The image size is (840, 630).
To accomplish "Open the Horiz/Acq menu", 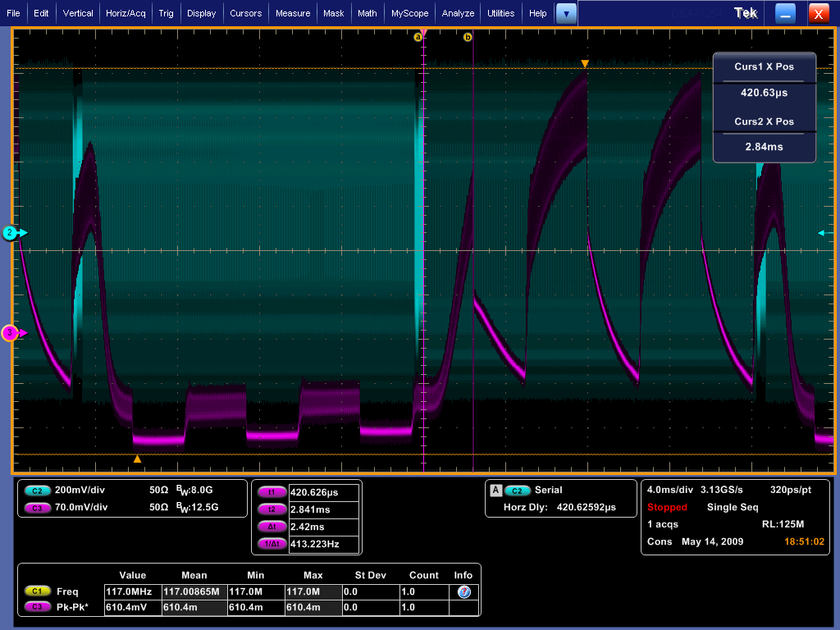I will [126, 13].
